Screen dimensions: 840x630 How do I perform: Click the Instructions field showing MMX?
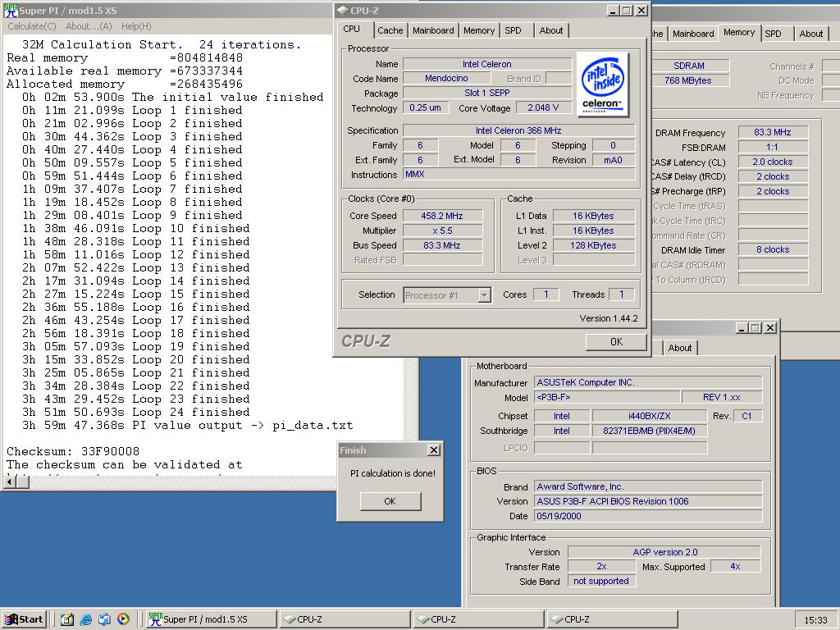pos(518,175)
